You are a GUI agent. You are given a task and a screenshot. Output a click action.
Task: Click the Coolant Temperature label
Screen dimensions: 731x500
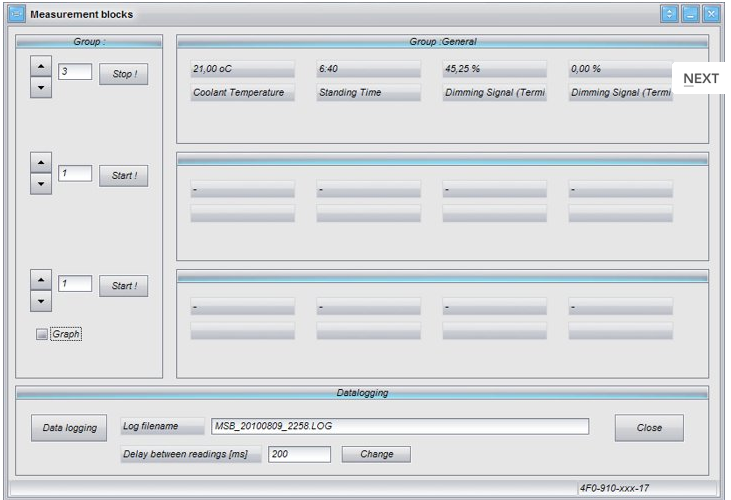pos(242,92)
